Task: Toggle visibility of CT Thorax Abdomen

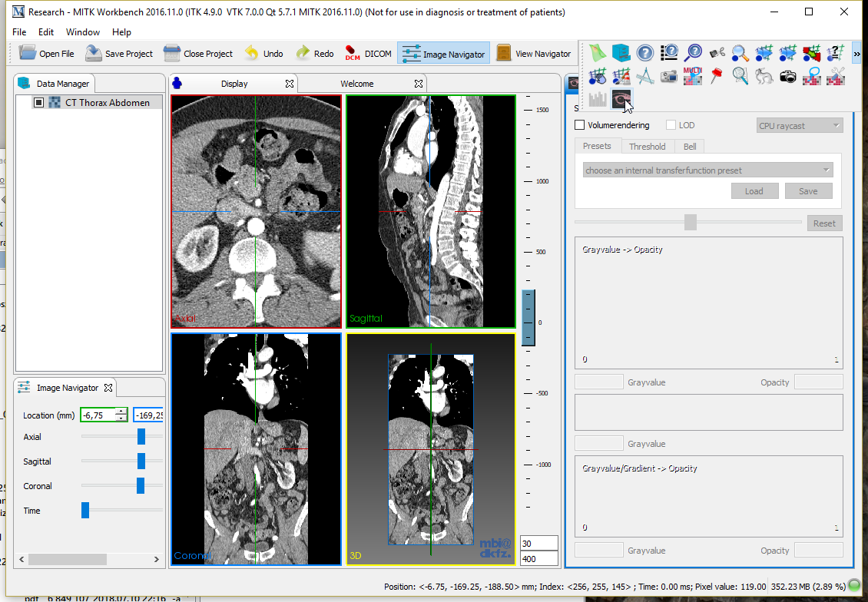Action: [x=39, y=102]
